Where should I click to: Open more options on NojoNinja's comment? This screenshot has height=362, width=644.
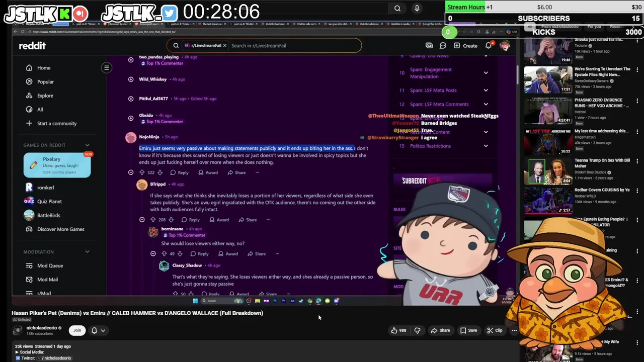[x=257, y=172]
